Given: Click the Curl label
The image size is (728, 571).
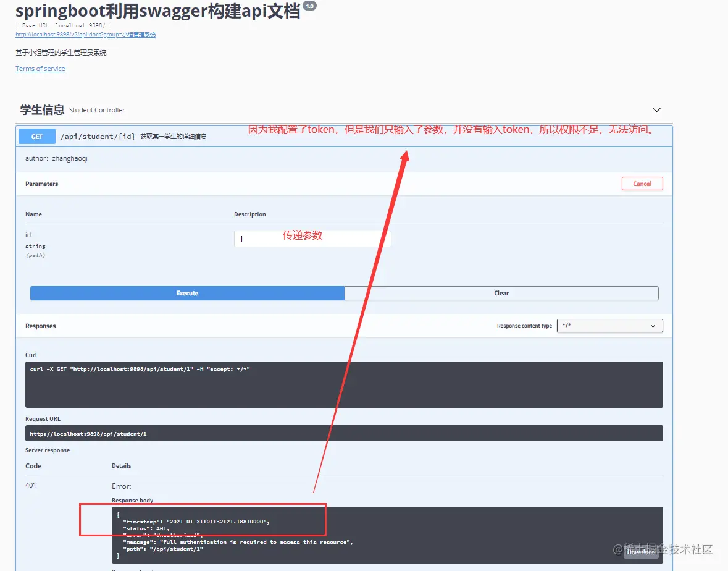Looking at the screenshot, I should point(31,355).
